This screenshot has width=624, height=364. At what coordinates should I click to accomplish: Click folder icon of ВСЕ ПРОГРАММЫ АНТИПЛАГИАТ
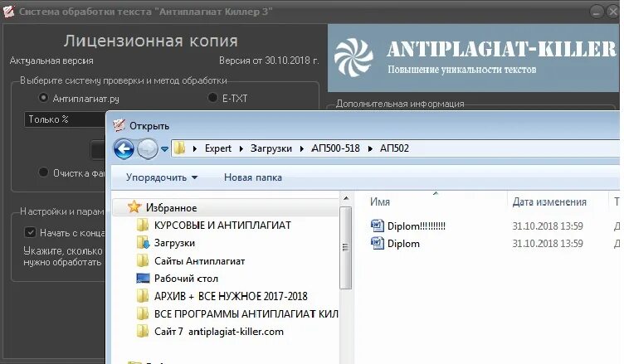click(x=142, y=313)
